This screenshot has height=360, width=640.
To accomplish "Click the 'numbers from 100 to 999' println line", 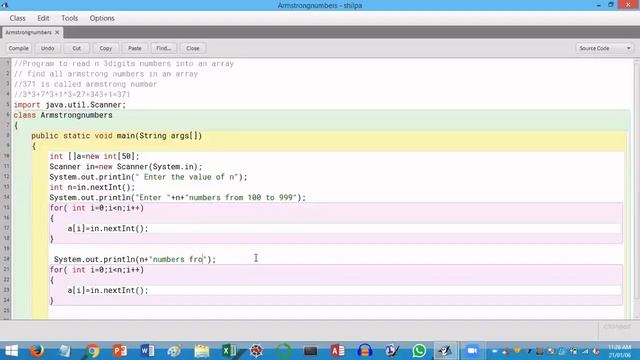I will (178, 198).
